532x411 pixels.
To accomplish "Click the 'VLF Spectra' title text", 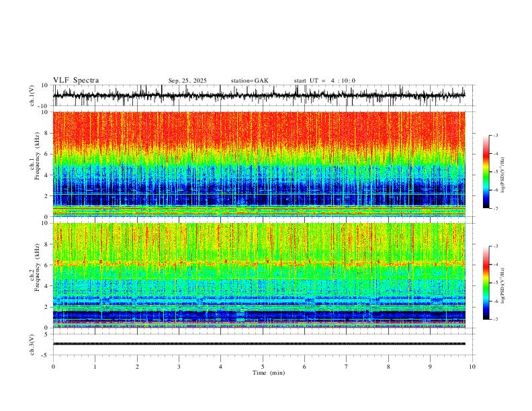I will click(x=76, y=81).
